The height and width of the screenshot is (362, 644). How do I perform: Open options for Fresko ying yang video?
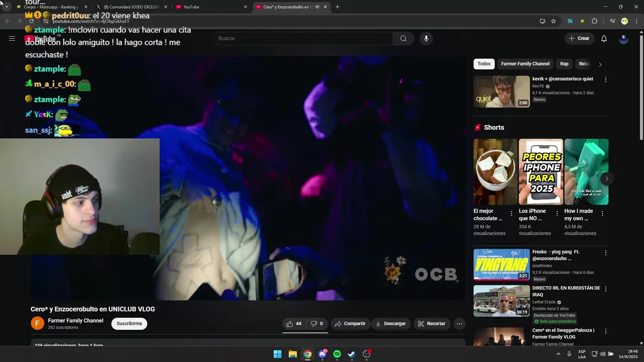[x=606, y=253]
